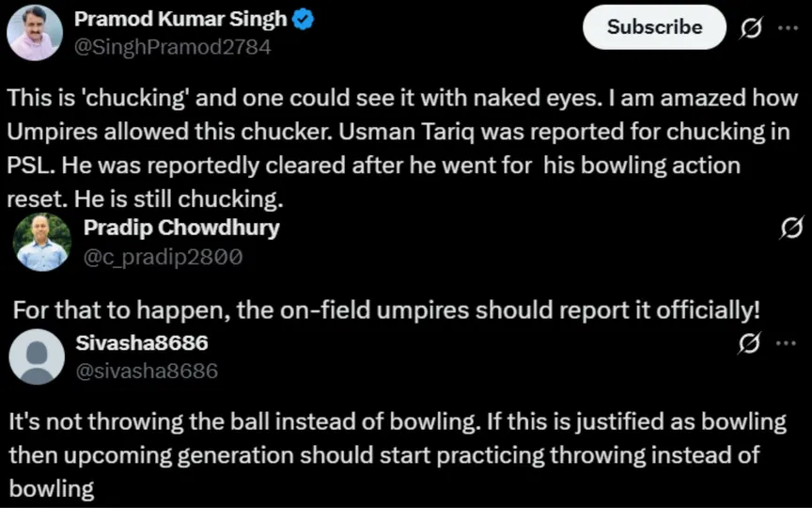Click the @sivasha8686 handle
Screen dimensions: 812x508
pyautogui.click(x=146, y=371)
